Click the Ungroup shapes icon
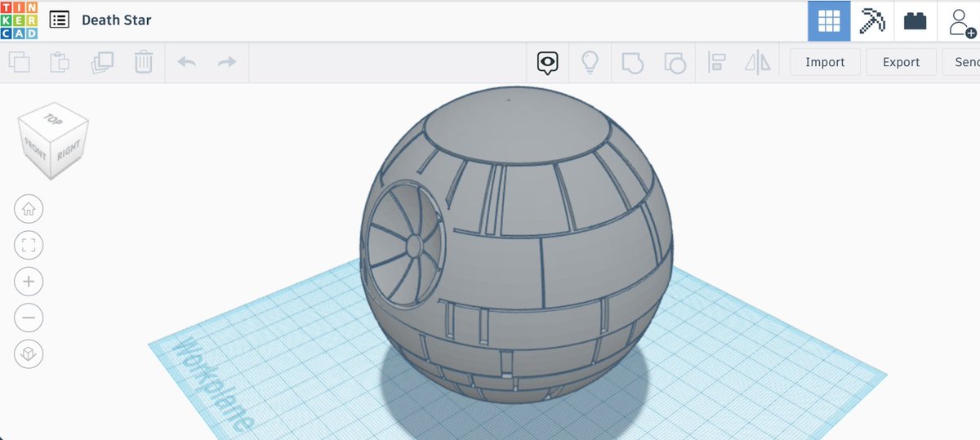The height and width of the screenshot is (440, 980). (675, 62)
